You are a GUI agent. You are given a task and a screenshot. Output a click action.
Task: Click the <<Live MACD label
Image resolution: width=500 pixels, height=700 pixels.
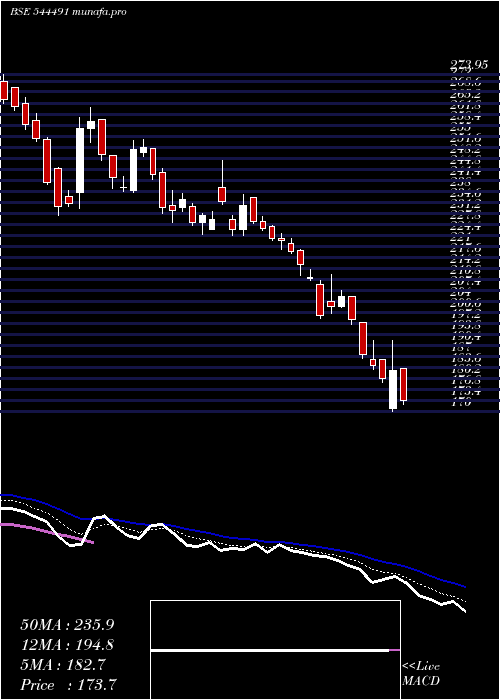click(x=421, y=674)
